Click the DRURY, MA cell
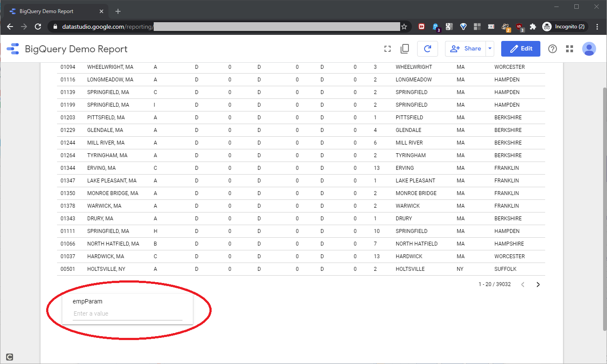The width and height of the screenshot is (607, 364). point(100,219)
